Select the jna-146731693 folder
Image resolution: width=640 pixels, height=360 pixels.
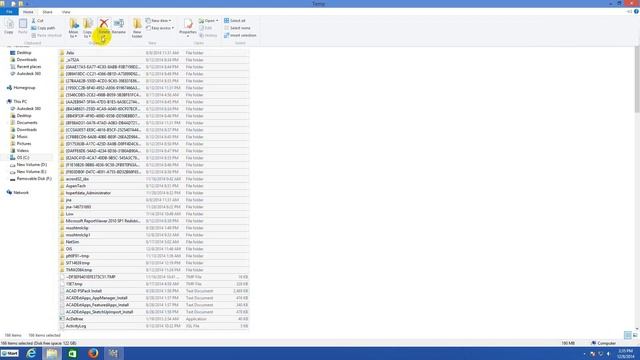(x=154, y=207)
